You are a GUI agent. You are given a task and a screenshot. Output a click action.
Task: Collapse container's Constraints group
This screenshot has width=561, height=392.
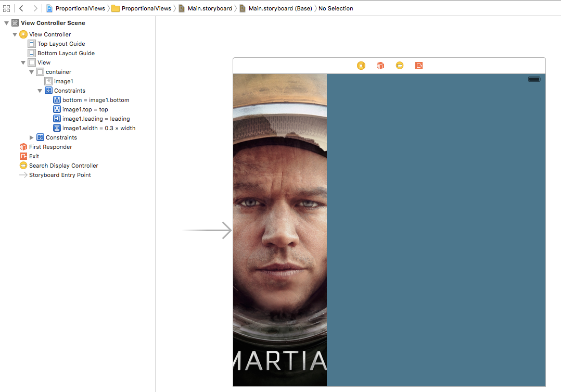[x=40, y=91]
